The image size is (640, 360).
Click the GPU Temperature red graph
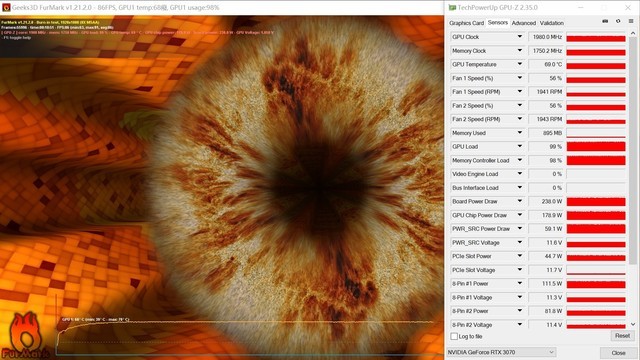pos(596,64)
